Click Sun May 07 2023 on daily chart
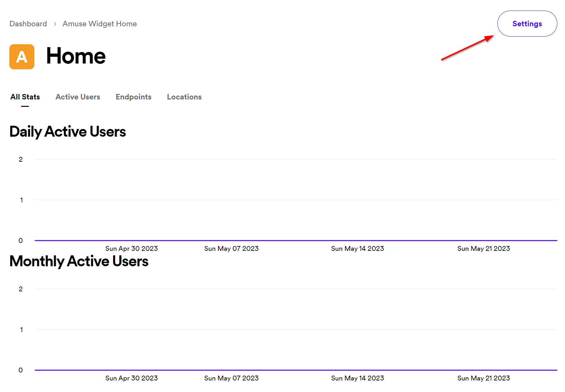Viewport: 565px width, 392px height. 231,249
